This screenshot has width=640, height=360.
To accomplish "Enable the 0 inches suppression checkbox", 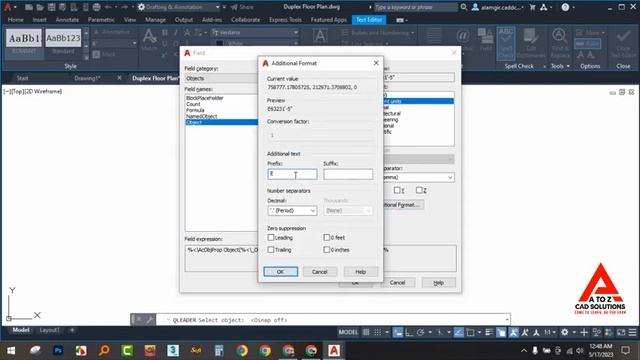I will (x=327, y=249).
